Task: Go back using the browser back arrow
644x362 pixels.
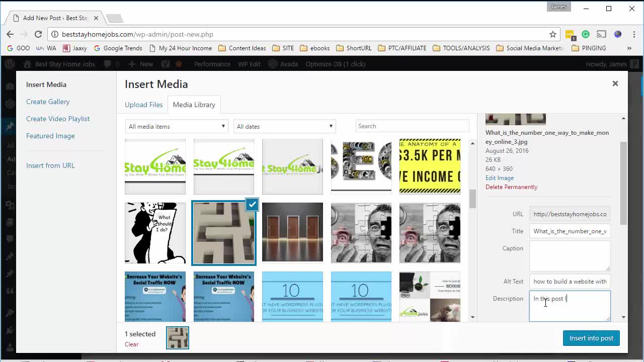Action: pyautogui.click(x=10, y=34)
